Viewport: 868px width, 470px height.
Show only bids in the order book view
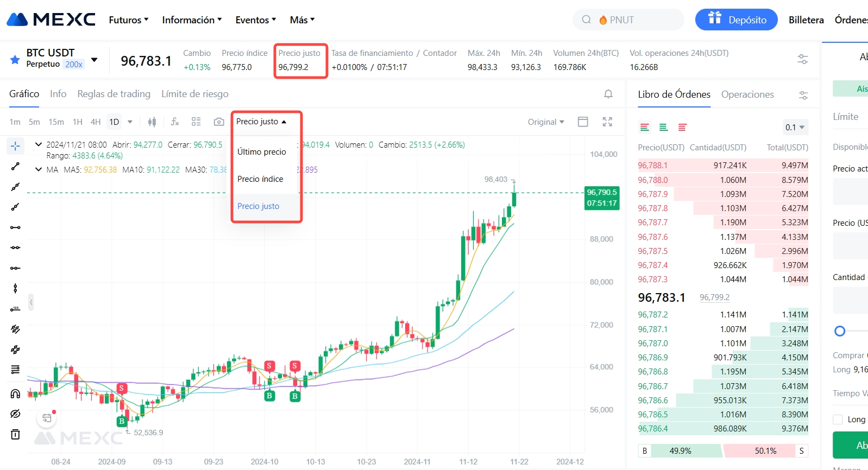pyautogui.click(x=663, y=127)
